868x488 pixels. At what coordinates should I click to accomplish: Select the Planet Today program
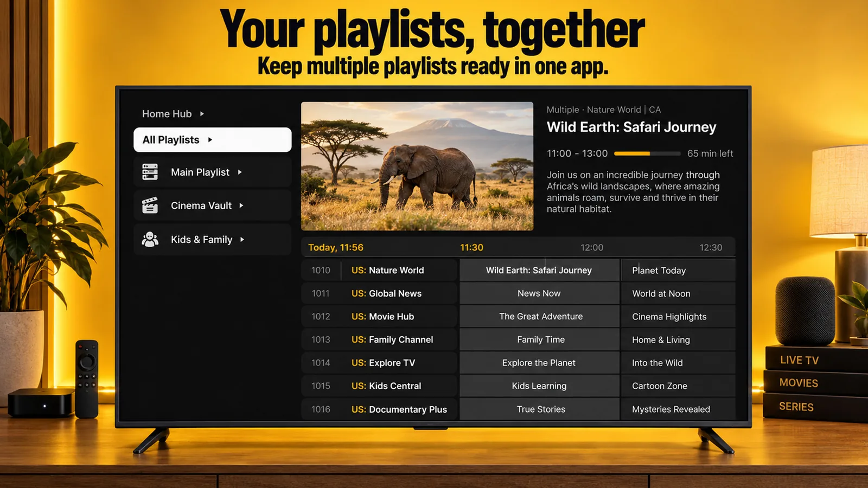point(678,270)
